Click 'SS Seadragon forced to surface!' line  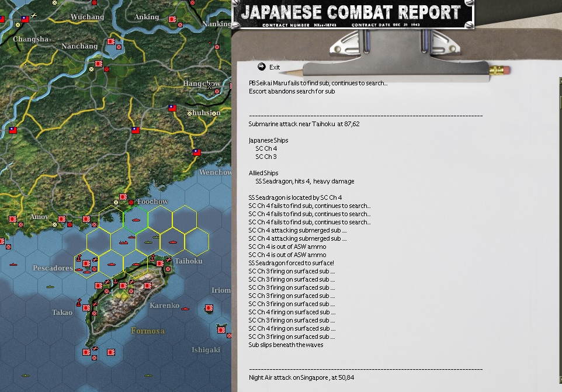[x=291, y=263]
